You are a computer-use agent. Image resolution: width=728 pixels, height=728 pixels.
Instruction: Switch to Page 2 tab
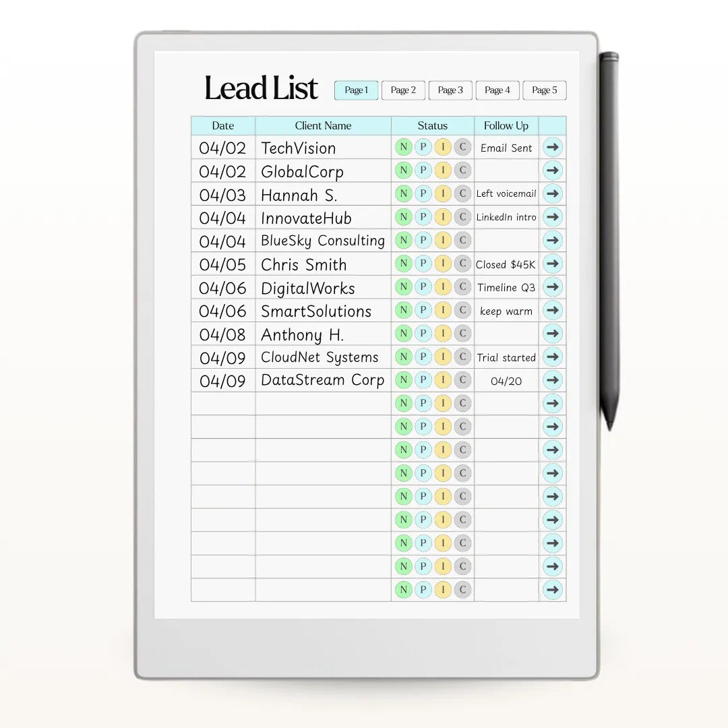[x=403, y=90]
